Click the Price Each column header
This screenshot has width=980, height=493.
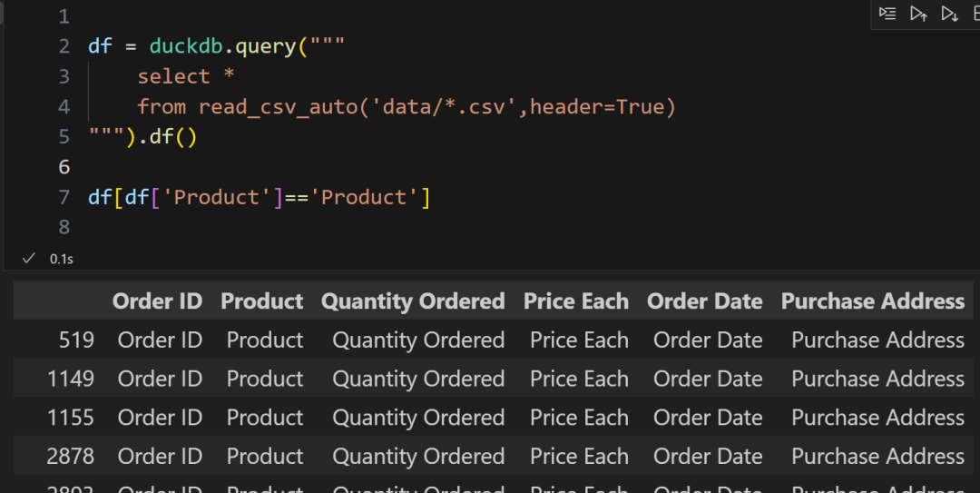575,301
